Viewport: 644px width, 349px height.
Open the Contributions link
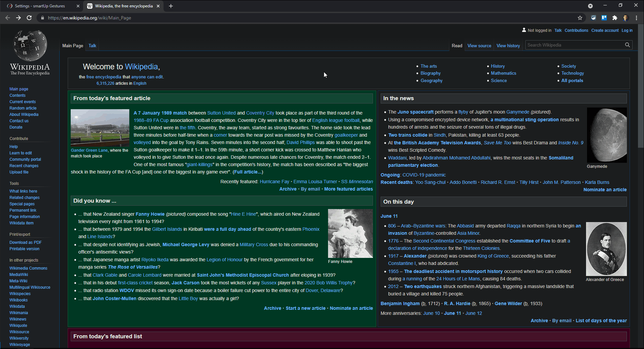(576, 30)
